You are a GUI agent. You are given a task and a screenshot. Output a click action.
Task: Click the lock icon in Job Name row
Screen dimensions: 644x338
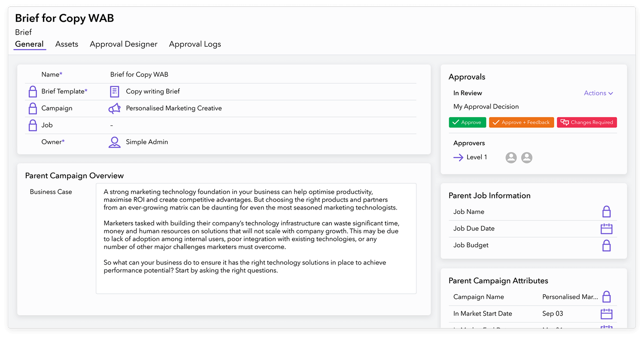606,212
